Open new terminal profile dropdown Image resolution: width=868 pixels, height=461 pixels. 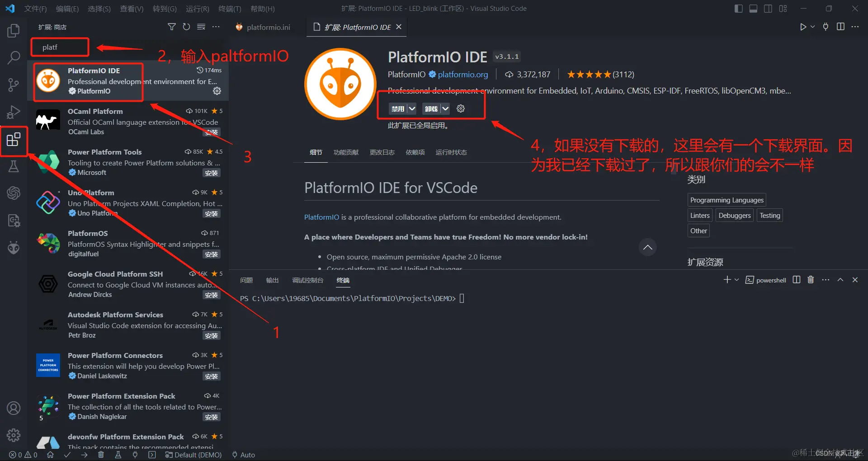click(736, 280)
